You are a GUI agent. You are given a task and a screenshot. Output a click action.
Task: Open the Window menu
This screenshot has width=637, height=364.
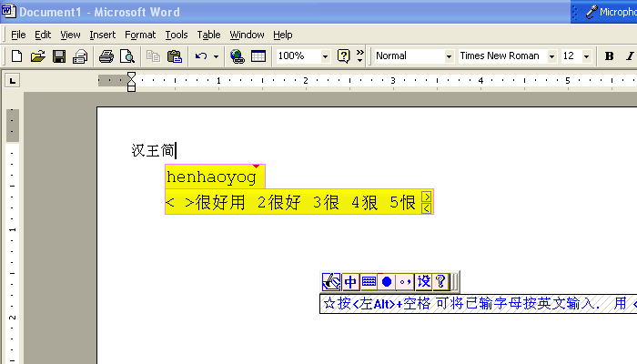pos(247,35)
